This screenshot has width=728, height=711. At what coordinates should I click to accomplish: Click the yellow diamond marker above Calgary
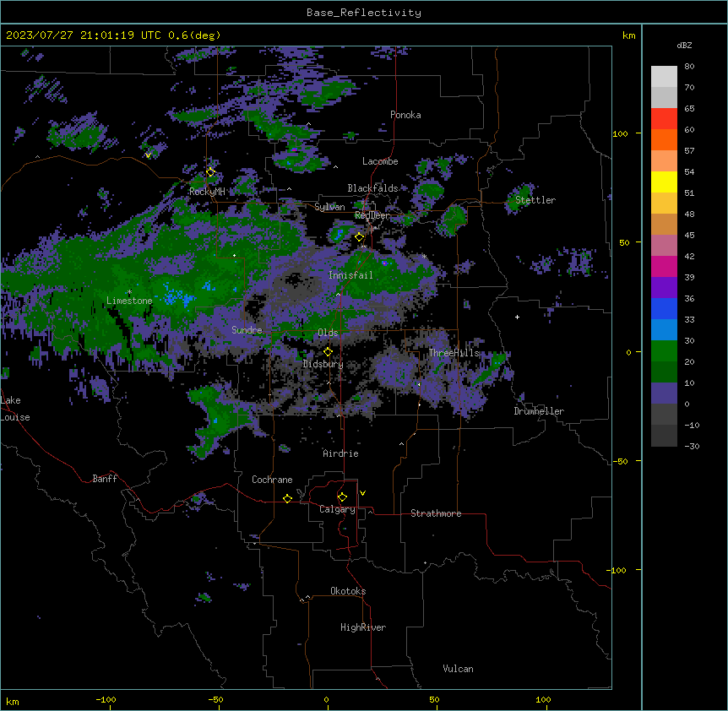(342, 497)
